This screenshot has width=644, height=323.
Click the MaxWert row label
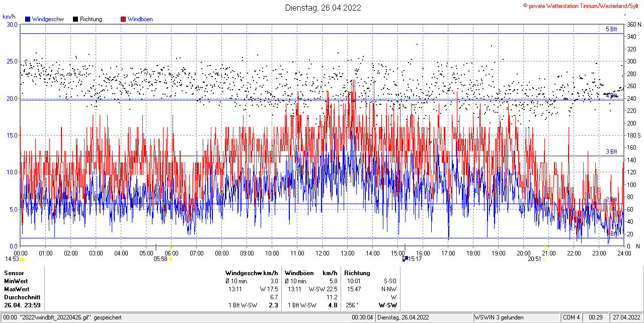[x=17, y=289]
